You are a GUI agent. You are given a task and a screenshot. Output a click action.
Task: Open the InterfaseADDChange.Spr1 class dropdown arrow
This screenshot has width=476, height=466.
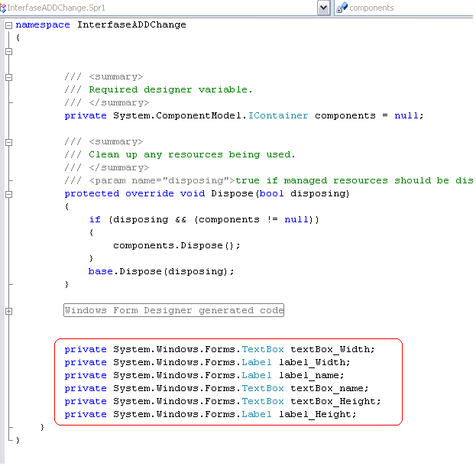324,8
